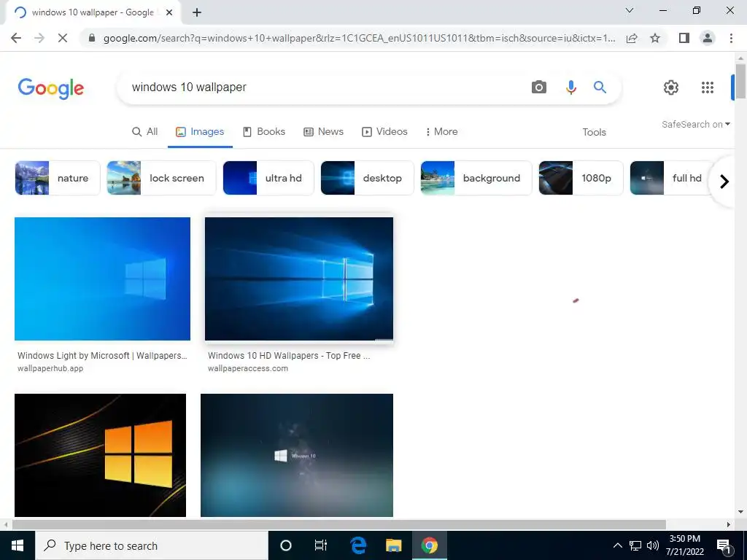Filter images by background chip
Viewport: 747px width, 560px height.
coord(476,178)
